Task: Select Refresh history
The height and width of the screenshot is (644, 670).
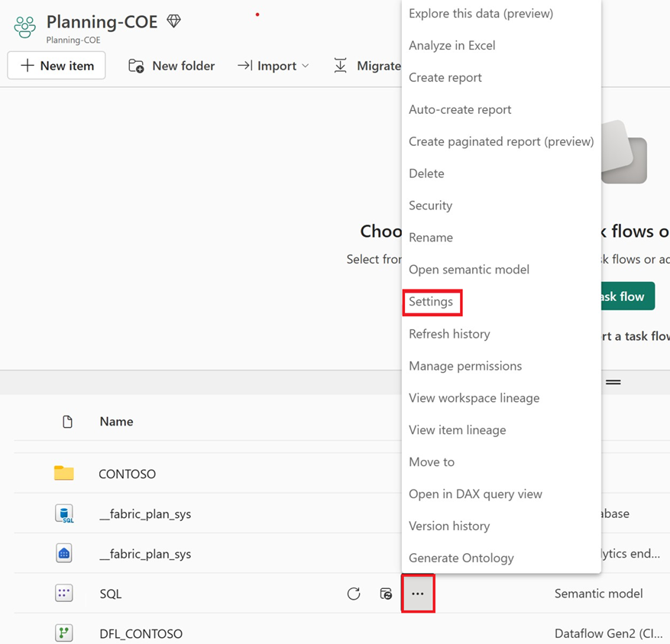Action: (449, 334)
